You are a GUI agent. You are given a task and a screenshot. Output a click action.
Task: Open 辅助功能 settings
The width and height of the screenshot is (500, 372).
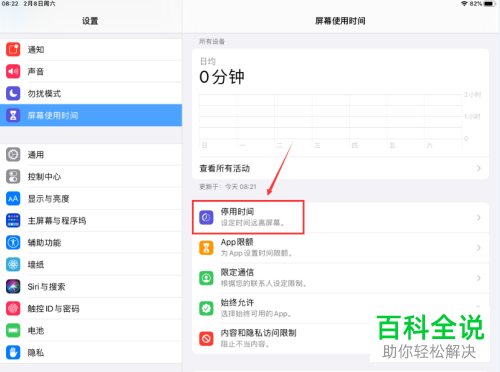tap(91, 242)
